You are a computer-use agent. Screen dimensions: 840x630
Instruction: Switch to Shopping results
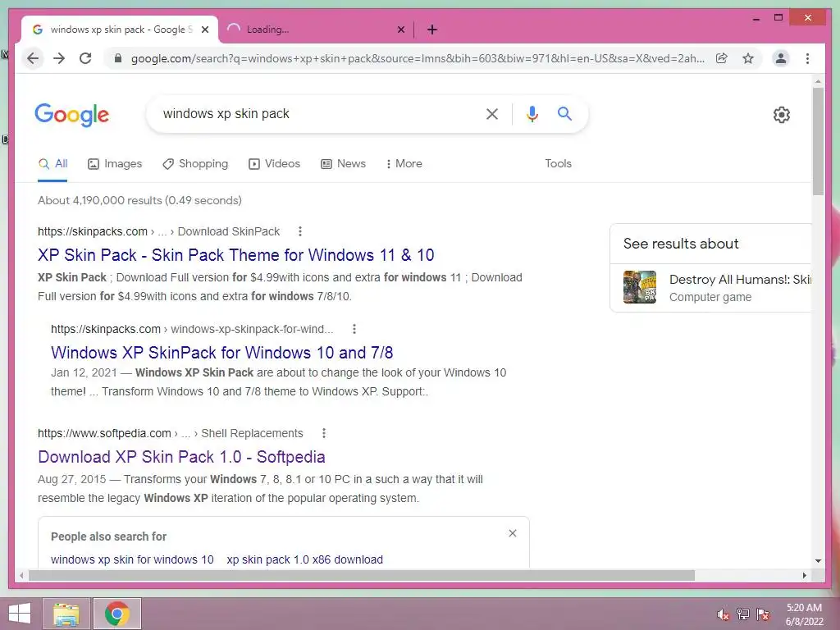coord(195,164)
